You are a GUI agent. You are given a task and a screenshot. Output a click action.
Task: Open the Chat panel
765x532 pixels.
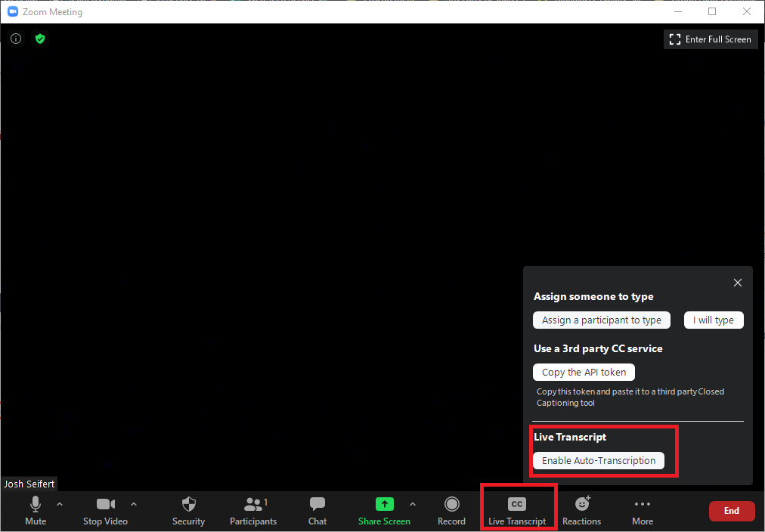coord(317,510)
